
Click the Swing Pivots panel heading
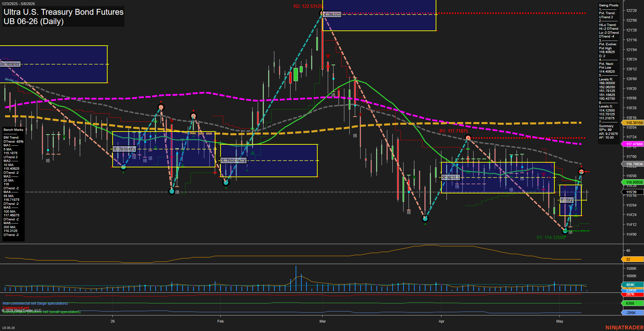(608, 5)
